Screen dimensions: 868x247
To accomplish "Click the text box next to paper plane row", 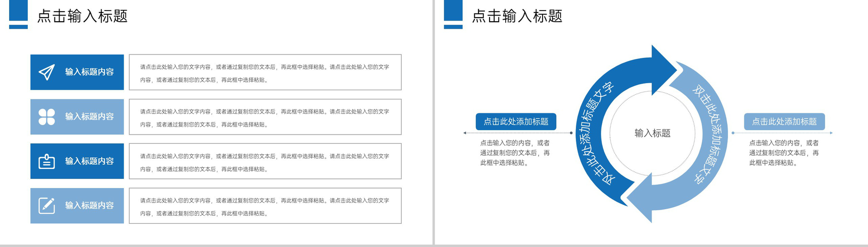I will (265, 72).
